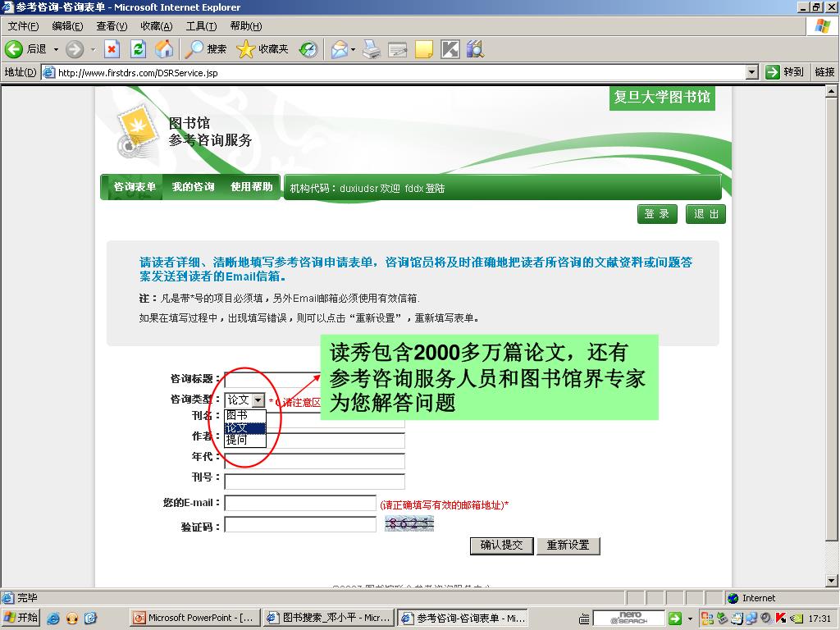840x630 pixels.
Task: Click the 登录 button
Action: [657, 214]
